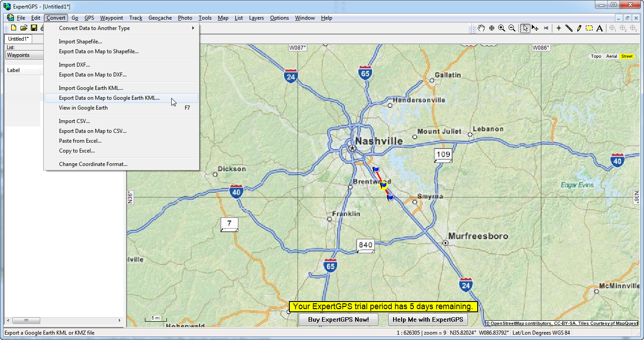Image resolution: width=644 pixels, height=340 pixels.
Task: Choose Copy to Excel...
Action: 121,151
